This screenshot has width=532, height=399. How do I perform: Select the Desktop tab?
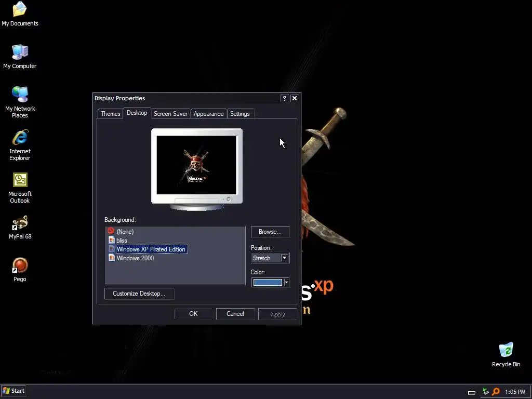tap(137, 113)
